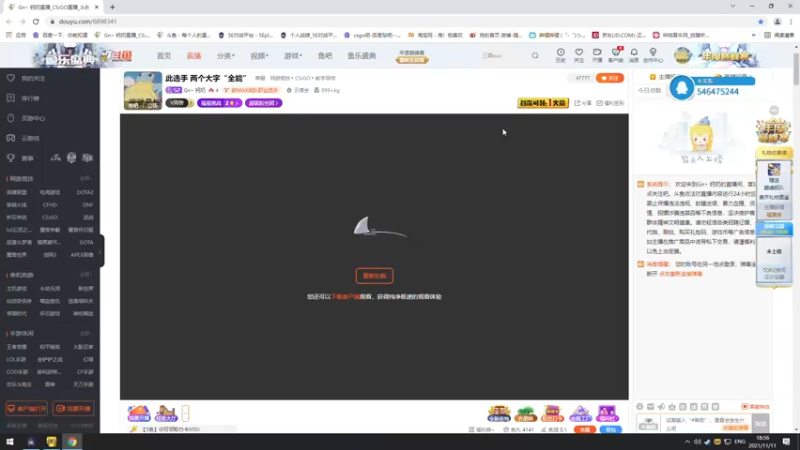
Task: Click 下载客户端 link under player
Action: point(345,296)
